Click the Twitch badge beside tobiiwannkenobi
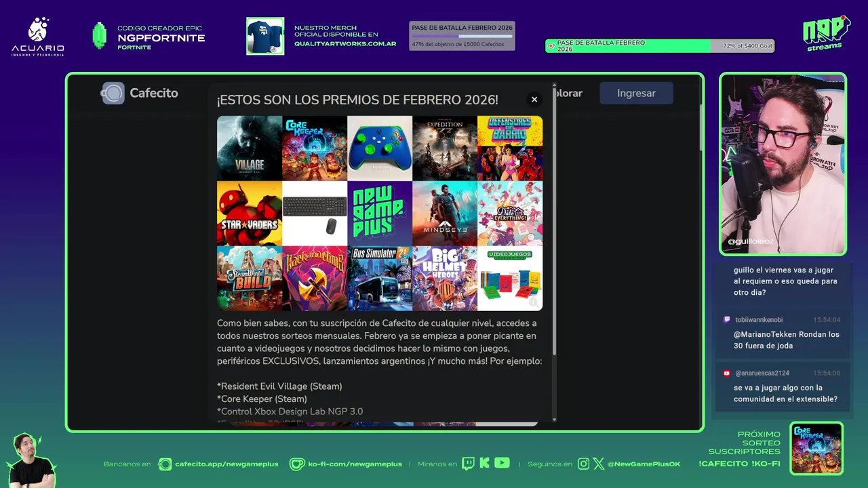 pyautogui.click(x=727, y=320)
